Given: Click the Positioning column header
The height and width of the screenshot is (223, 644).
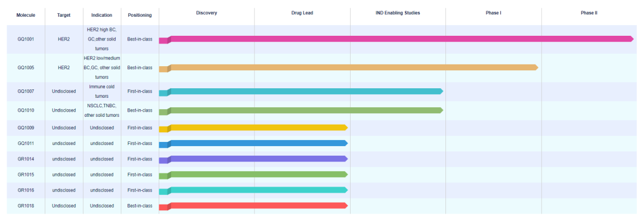Looking at the screenshot, I should tap(140, 15).
